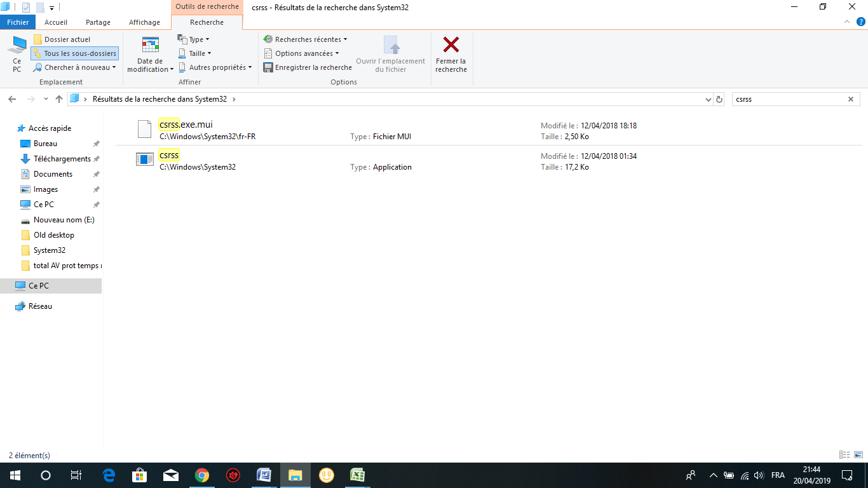
Task: Open the volume control tray icon
Action: point(759,475)
